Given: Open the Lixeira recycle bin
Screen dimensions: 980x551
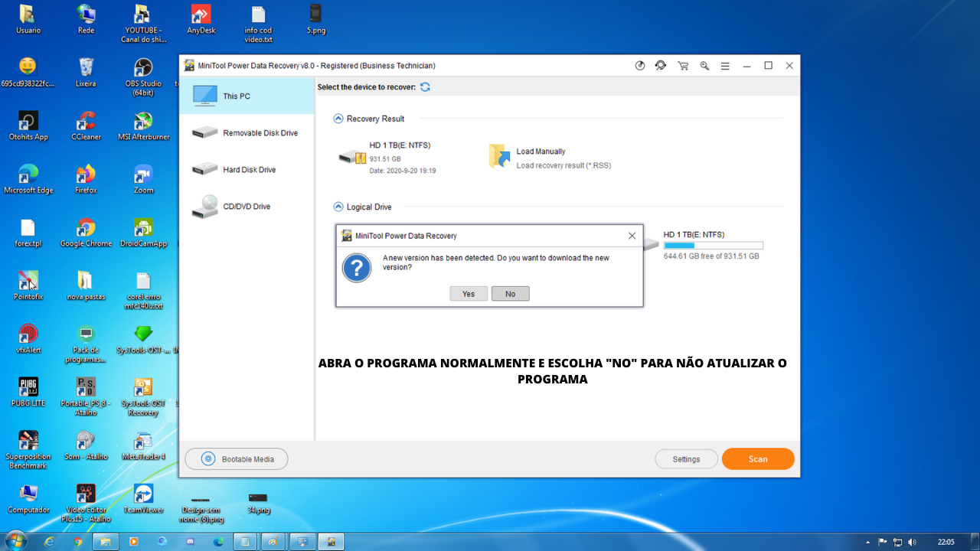Looking at the screenshot, I should [86, 73].
